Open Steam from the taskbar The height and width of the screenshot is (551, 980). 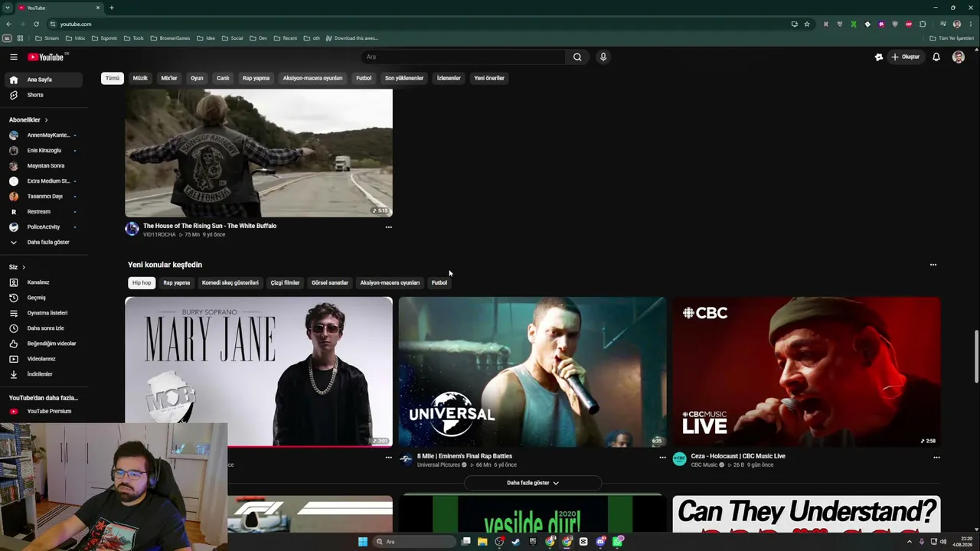pyautogui.click(x=516, y=542)
